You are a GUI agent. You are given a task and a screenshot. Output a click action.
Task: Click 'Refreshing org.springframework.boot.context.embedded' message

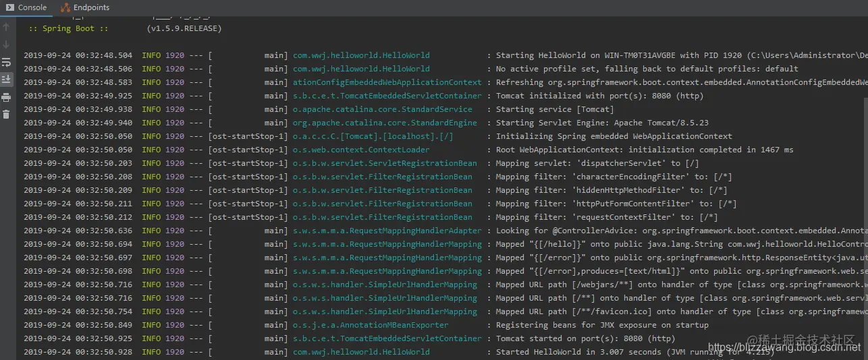pyautogui.click(x=682, y=82)
